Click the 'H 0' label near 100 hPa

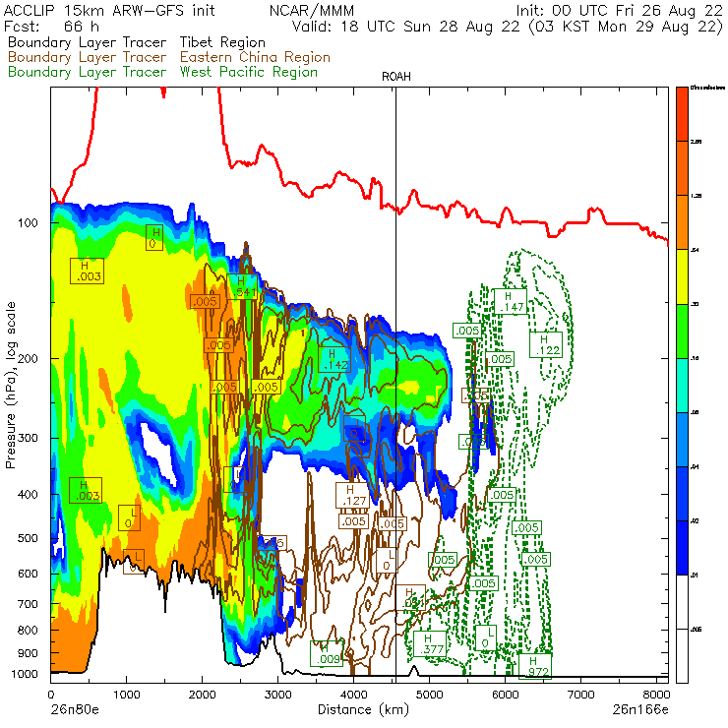(154, 238)
